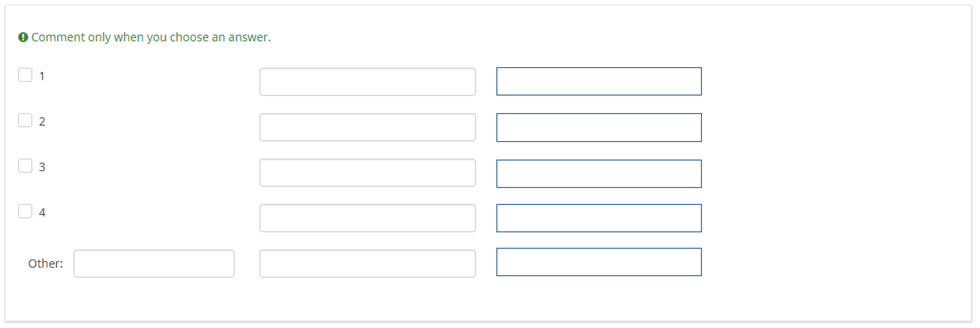This screenshot has width=980, height=328.
Task: Click the blue-bordered box in row 4
Action: pyautogui.click(x=599, y=218)
